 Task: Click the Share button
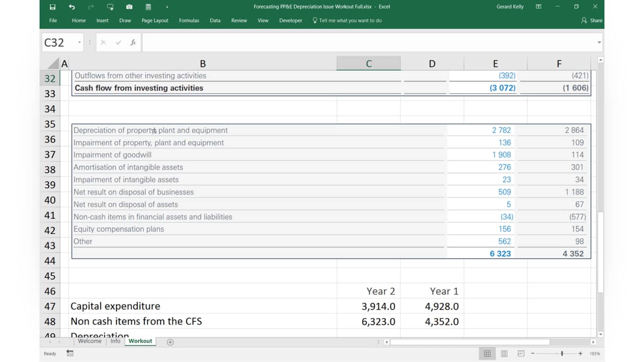pyautogui.click(x=592, y=20)
